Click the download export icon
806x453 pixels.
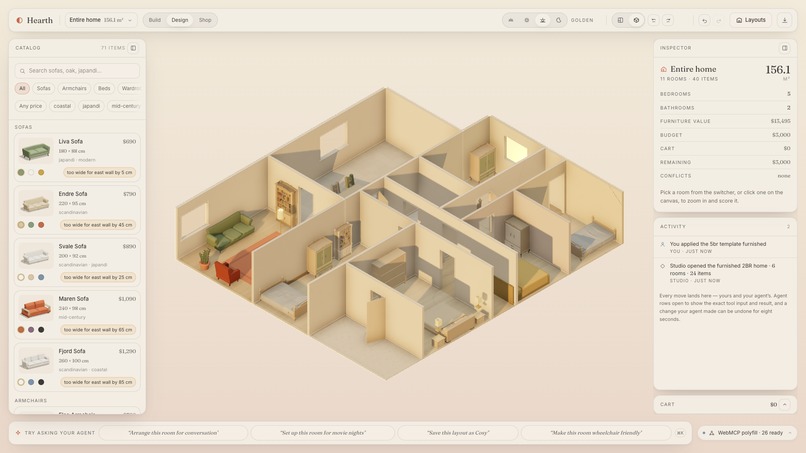pos(784,20)
